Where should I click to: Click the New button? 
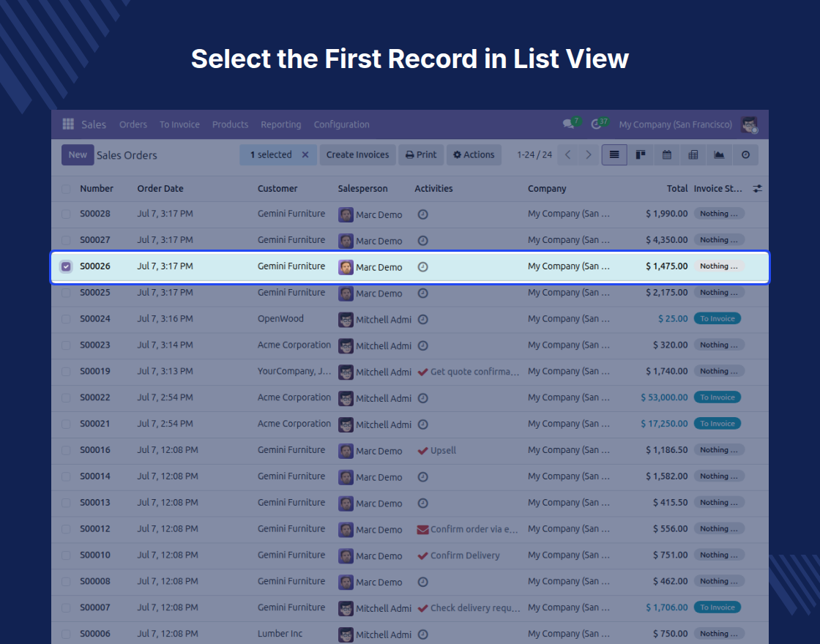coord(78,154)
